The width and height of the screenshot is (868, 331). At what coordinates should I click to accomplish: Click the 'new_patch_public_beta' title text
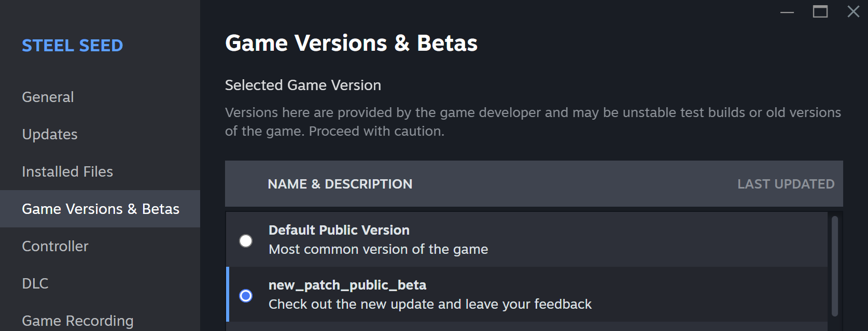coord(347,285)
